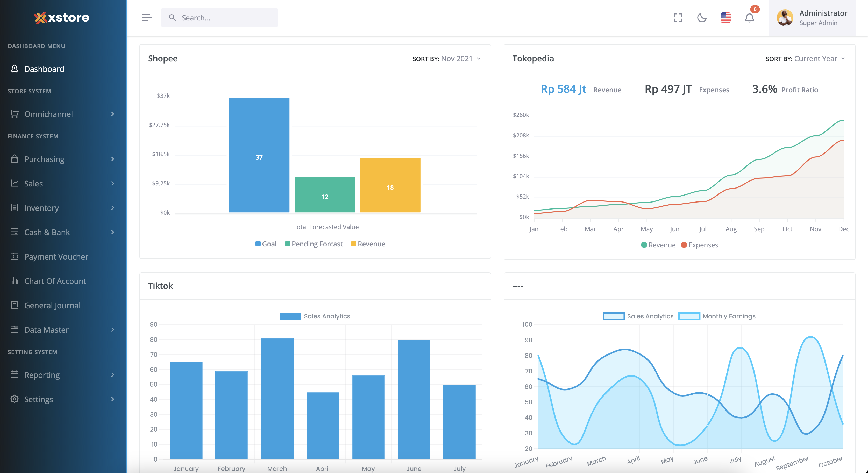
Task: Click the Dashboard rocket icon
Action: tap(15, 69)
